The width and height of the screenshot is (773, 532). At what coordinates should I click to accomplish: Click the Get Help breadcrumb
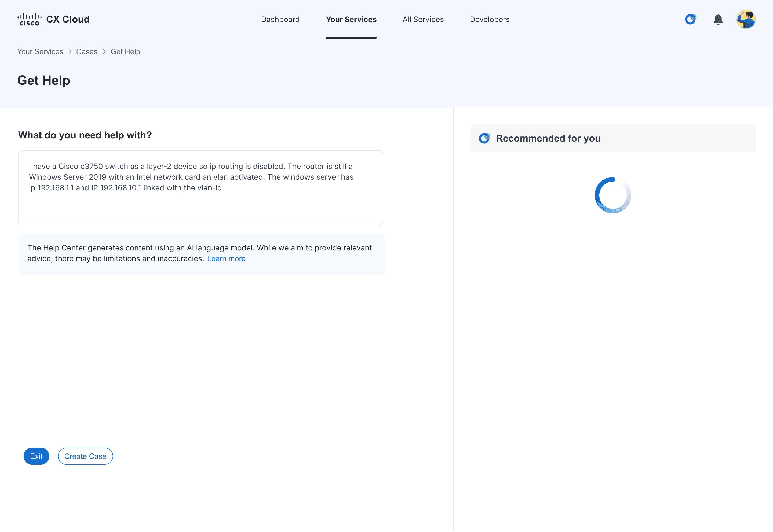125,52
